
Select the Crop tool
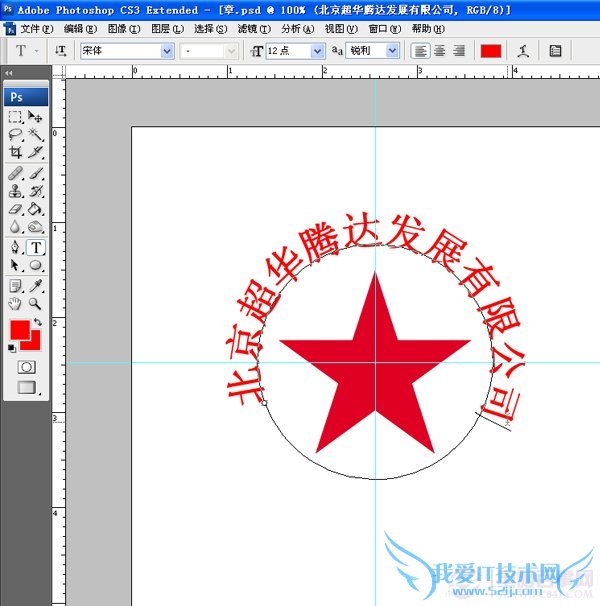15,152
